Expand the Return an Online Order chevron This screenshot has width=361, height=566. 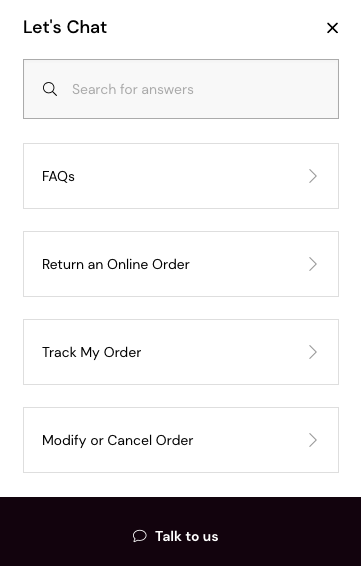tap(313, 264)
